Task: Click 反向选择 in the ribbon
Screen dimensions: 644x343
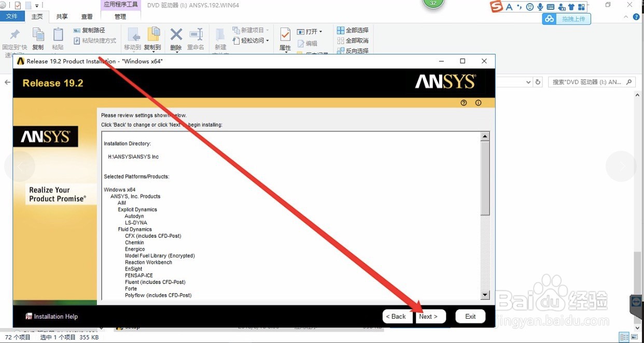Action: point(353,51)
